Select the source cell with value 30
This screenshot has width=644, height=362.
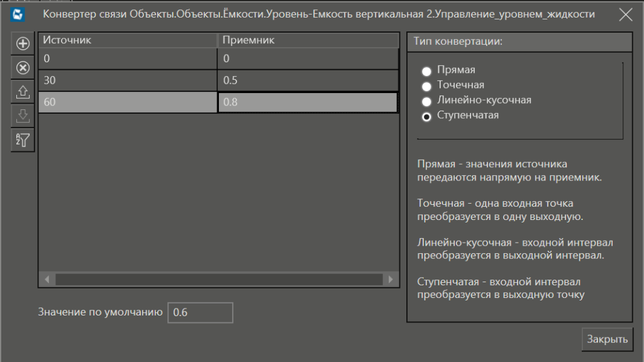pos(128,81)
